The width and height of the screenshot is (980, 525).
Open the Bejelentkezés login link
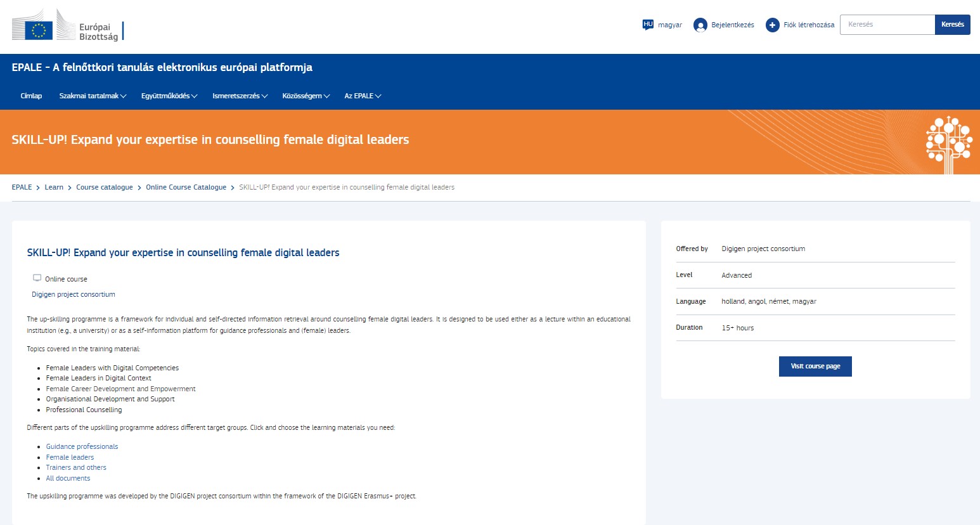[x=733, y=25]
